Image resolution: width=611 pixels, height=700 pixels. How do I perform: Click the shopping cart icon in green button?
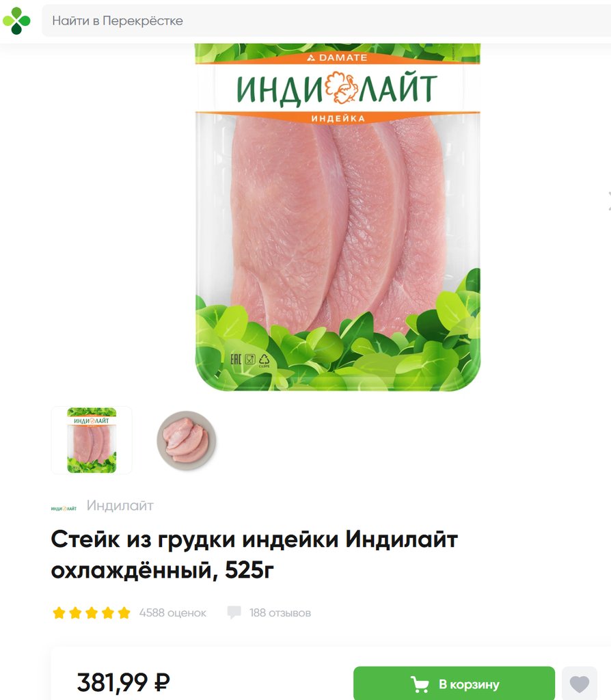click(x=420, y=684)
